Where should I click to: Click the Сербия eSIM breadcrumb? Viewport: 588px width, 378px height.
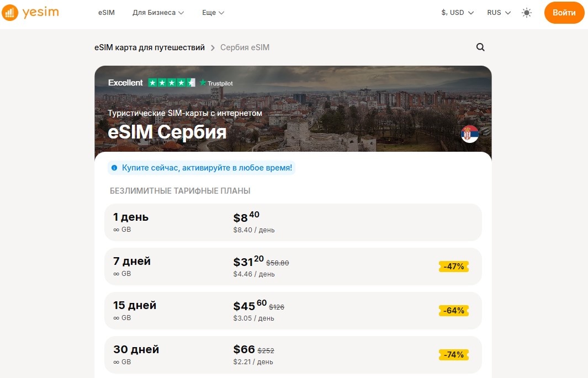[x=245, y=47]
